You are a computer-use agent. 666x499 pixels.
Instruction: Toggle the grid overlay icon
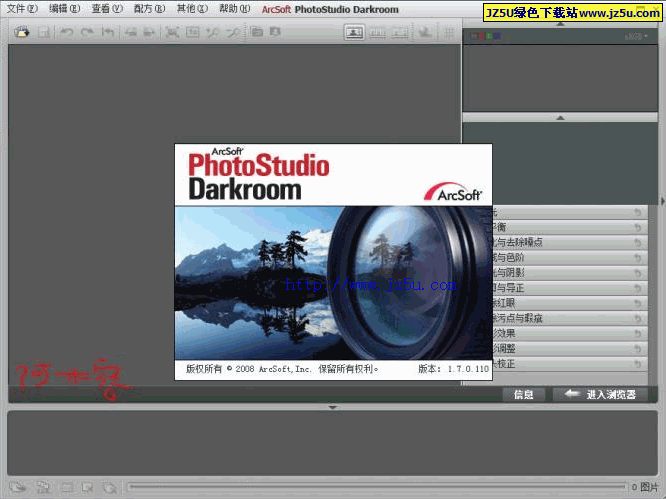pyautogui.click(x=449, y=33)
